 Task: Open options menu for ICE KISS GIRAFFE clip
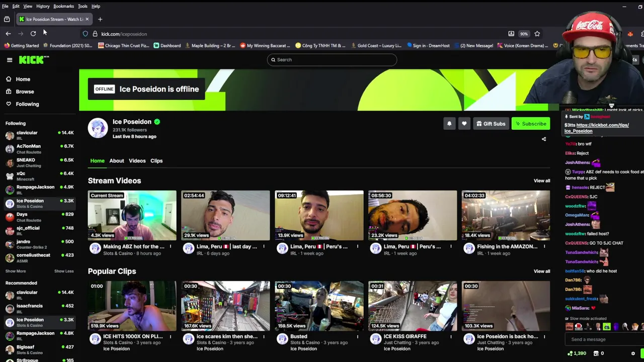451,336
